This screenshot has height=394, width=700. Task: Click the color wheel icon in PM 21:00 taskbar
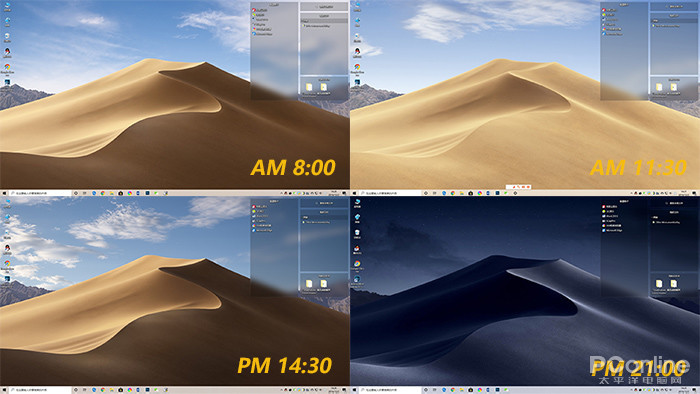point(479,390)
